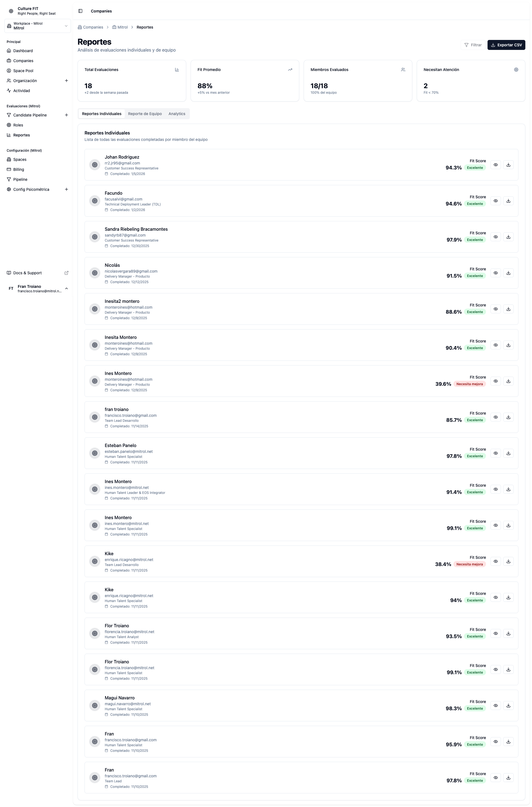Download Johan Rodriguez's evaluation report
532x807 pixels.
click(508, 165)
